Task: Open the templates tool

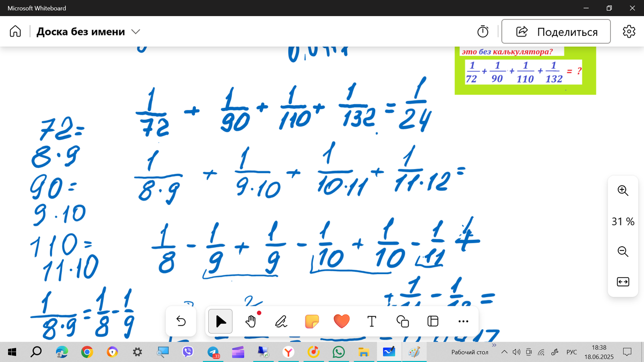Action: point(433,321)
